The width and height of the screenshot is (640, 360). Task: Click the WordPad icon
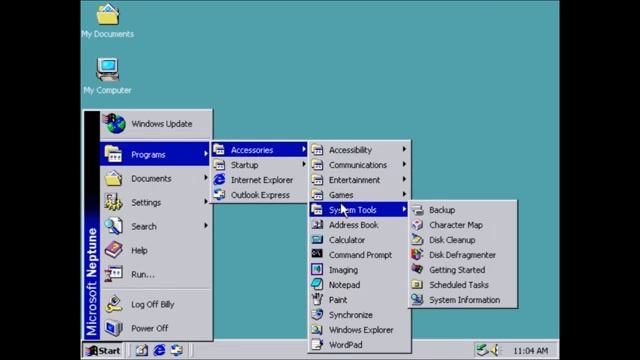pyautogui.click(x=317, y=344)
